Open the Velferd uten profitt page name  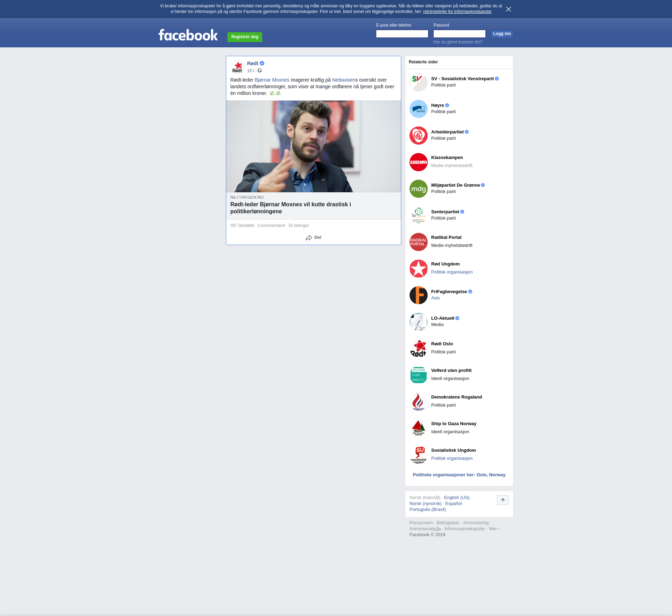click(x=451, y=371)
